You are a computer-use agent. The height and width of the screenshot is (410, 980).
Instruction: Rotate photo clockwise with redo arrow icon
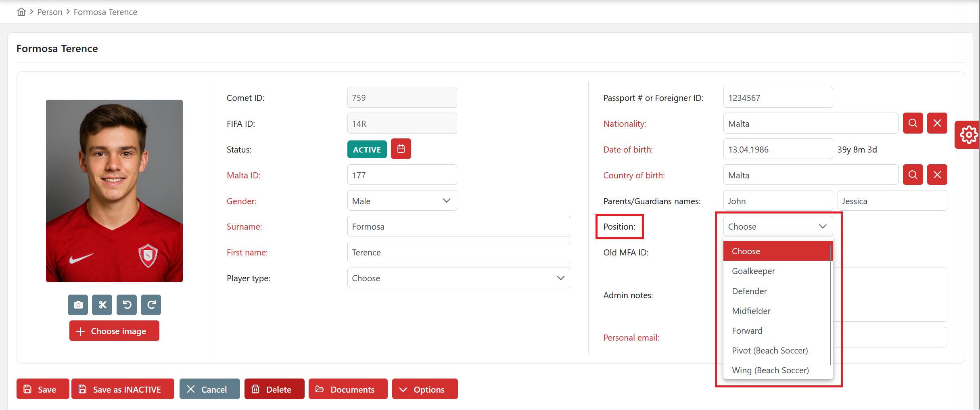[x=151, y=305]
